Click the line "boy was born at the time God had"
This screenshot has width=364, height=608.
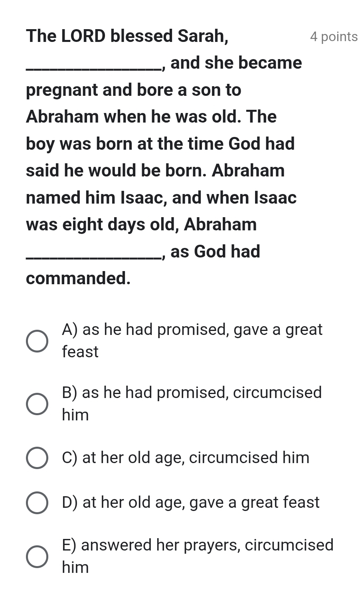[x=160, y=144]
